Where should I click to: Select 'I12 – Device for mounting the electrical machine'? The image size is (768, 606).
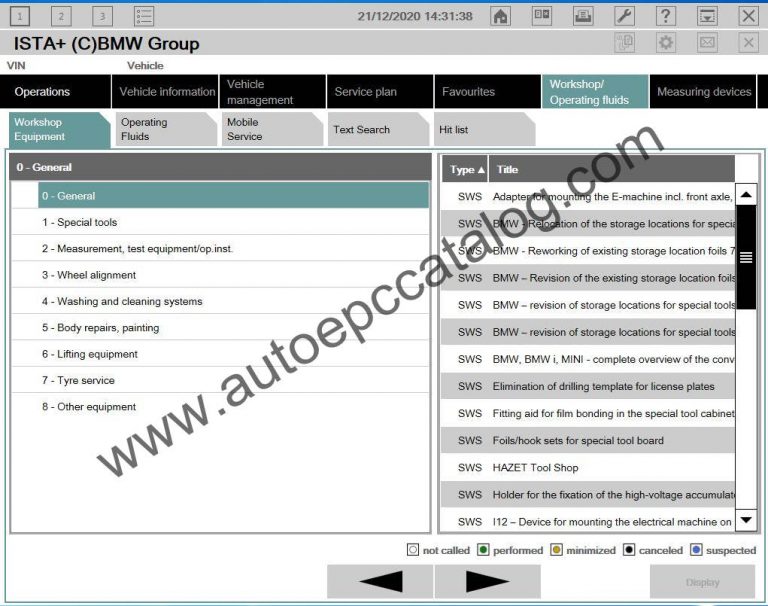tap(588, 522)
